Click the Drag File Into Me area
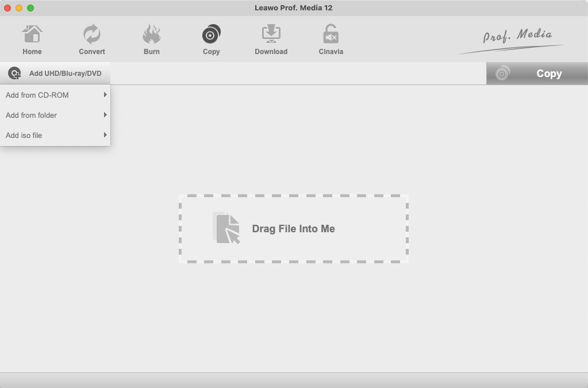Screen dimensions: 588x388 (294, 229)
